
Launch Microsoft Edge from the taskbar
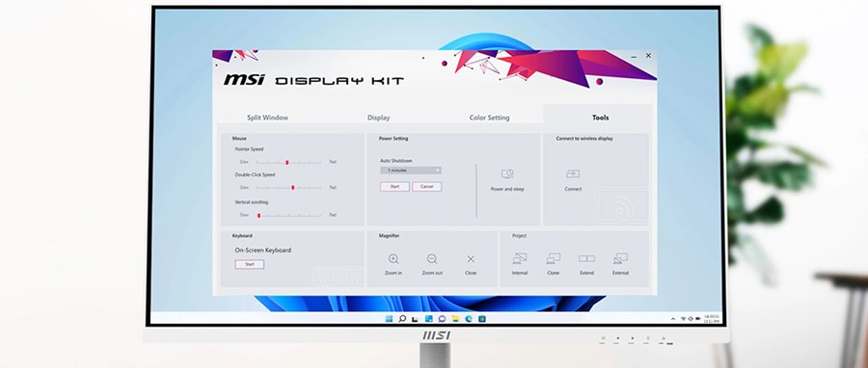click(469, 319)
